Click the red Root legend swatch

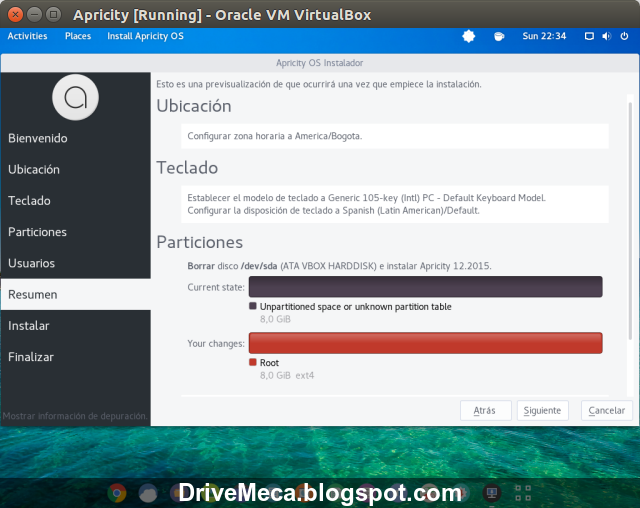coord(253,362)
